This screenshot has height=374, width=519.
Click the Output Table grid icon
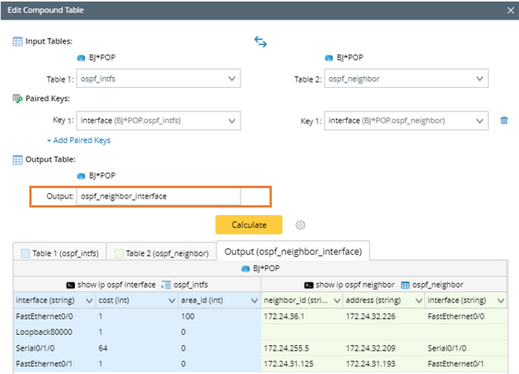coord(17,160)
